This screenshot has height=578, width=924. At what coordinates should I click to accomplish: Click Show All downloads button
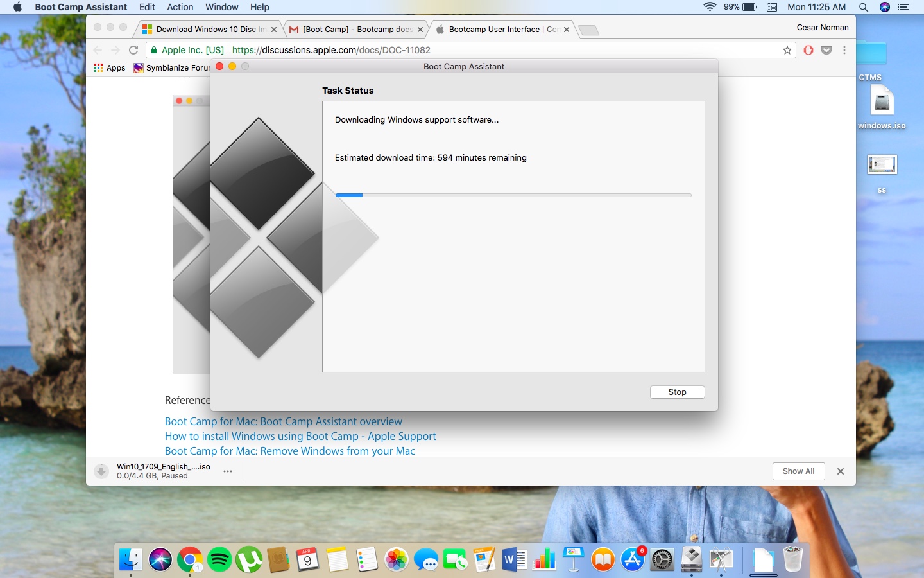[798, 471]
